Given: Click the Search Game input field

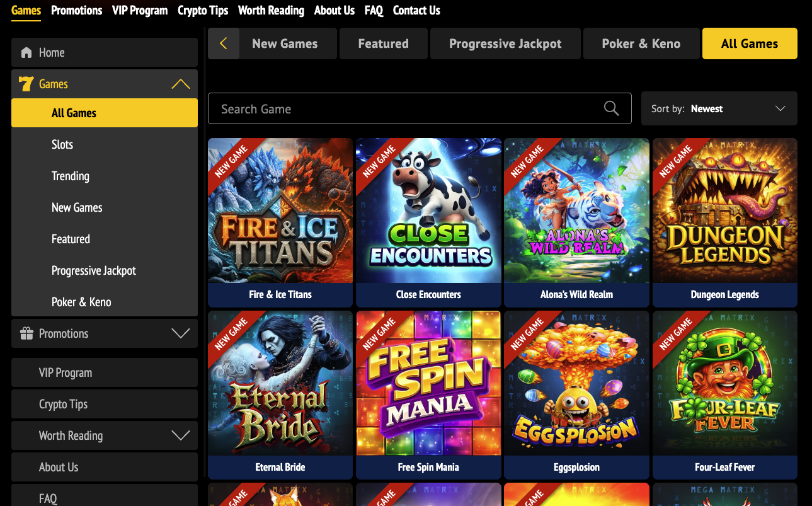Looking at the screenshot, I should point(420,108).
